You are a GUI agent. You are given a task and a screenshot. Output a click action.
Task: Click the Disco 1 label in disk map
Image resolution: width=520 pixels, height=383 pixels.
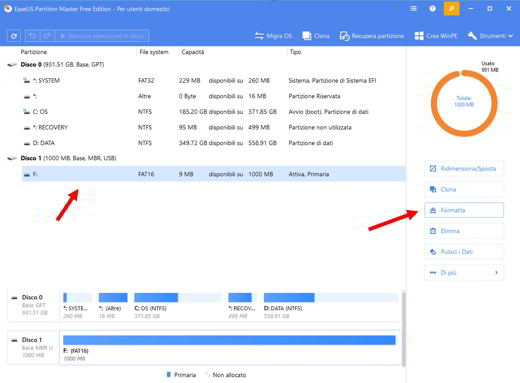pyautogui.click(x=32, y=340)
